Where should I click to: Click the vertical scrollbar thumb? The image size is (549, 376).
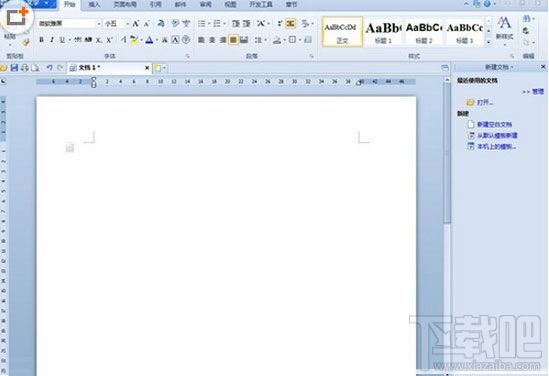447,153
